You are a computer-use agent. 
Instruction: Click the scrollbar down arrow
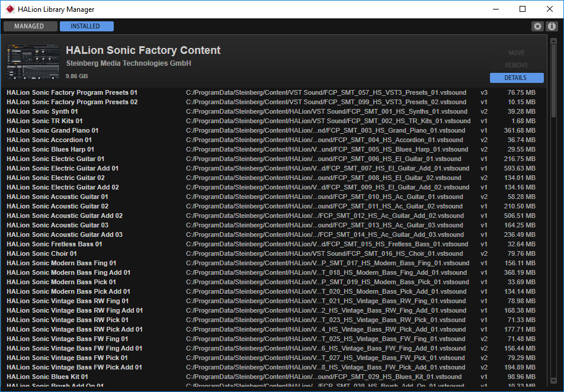(x=553, y=381)
